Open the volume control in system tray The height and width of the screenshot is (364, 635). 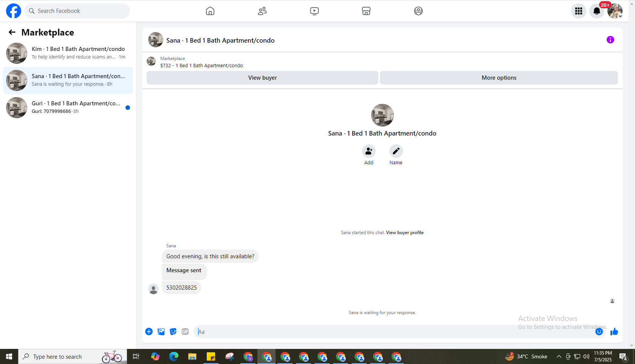pos(586,356)
